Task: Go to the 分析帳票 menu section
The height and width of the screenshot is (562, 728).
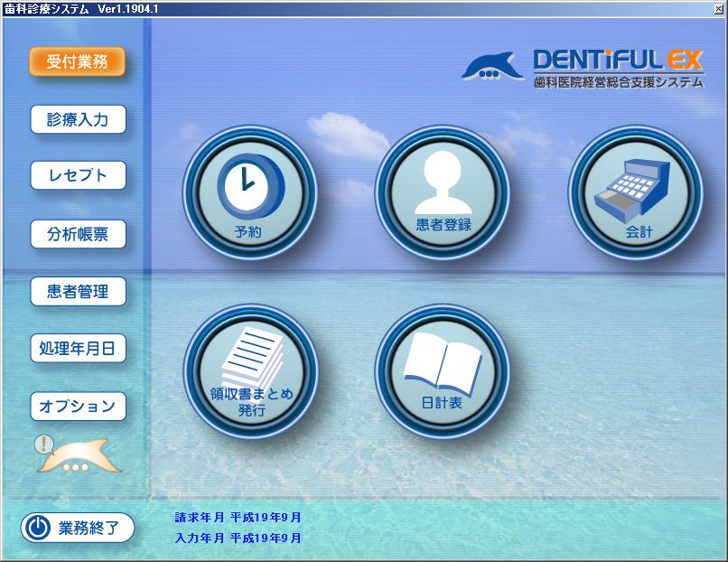Action: click(x=78, y=234)
